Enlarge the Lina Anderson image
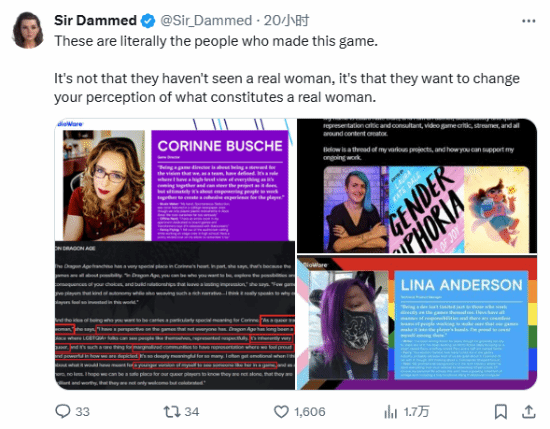The image size is (550, 429). [x=417, y=323]
